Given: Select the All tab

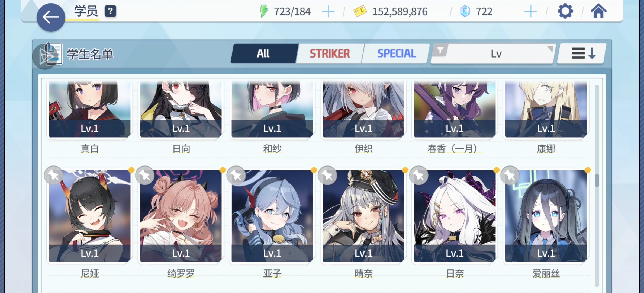Looking at the screenshot, I should (x=263, y=54).
